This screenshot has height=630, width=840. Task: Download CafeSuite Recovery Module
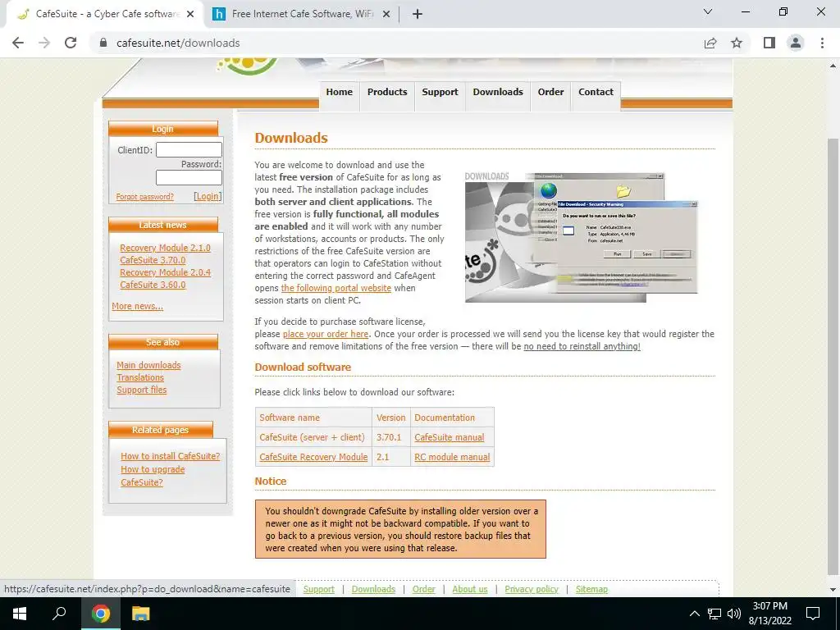(313, 458)
